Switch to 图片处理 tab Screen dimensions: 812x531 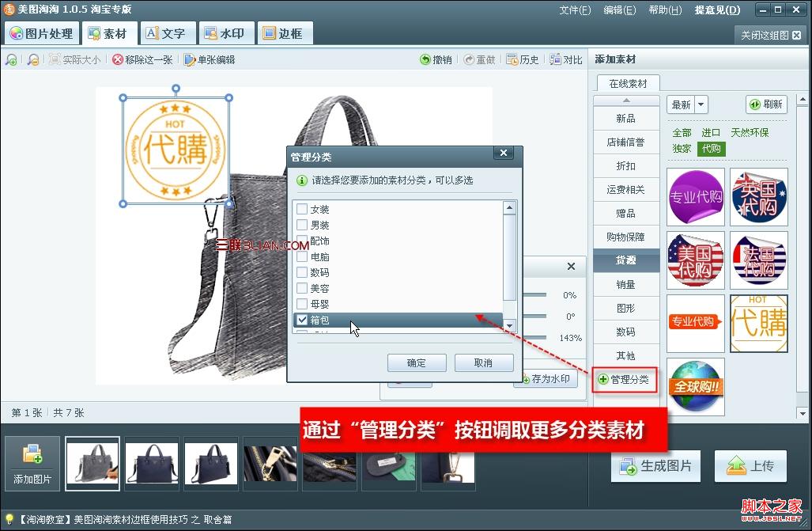coord(41,34)
